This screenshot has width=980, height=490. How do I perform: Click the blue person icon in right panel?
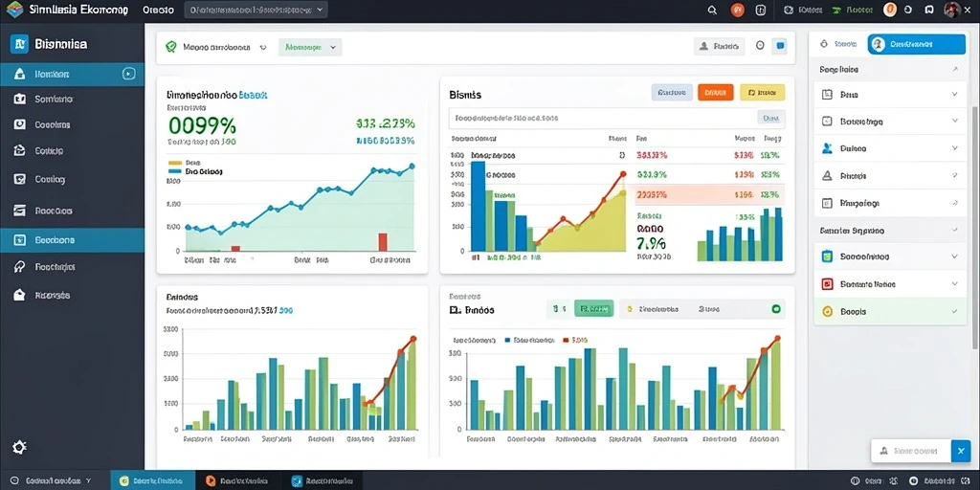[x=828, y=148]
